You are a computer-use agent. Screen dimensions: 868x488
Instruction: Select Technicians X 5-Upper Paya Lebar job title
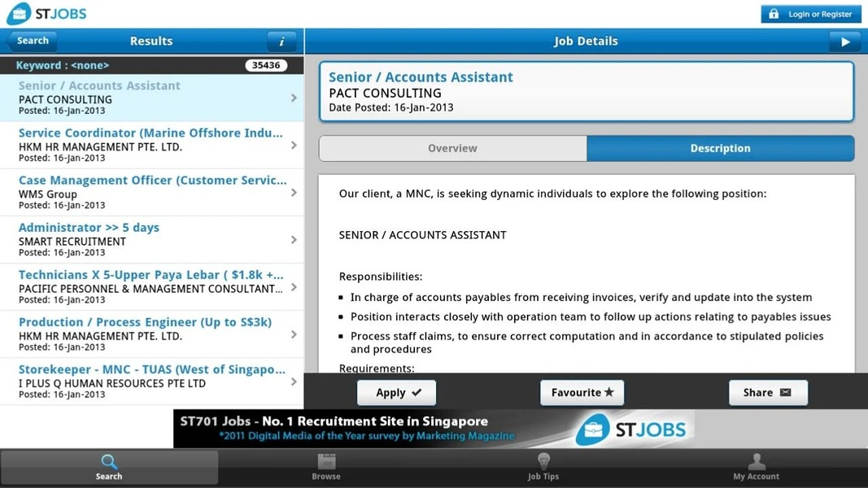[x=150, y=275]
